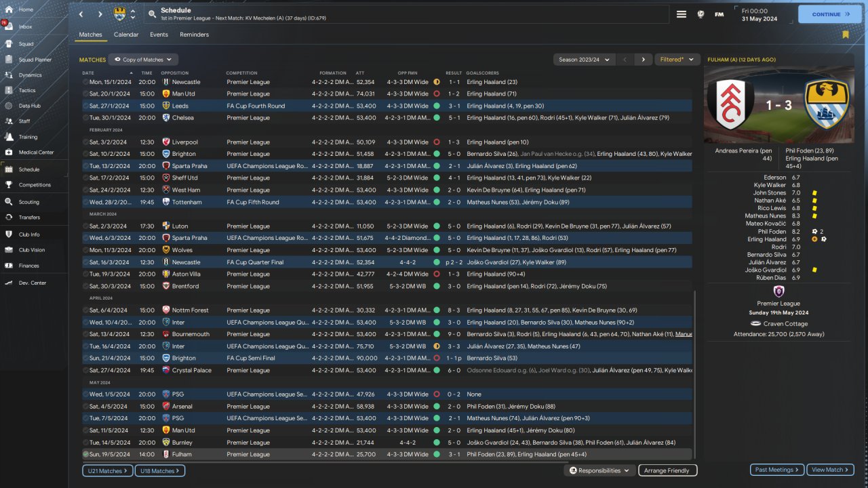This screenshot has width=868, height=488.
Task: Select the Scouting magnifier icon in sidebar
Action: tap(9, 202)
